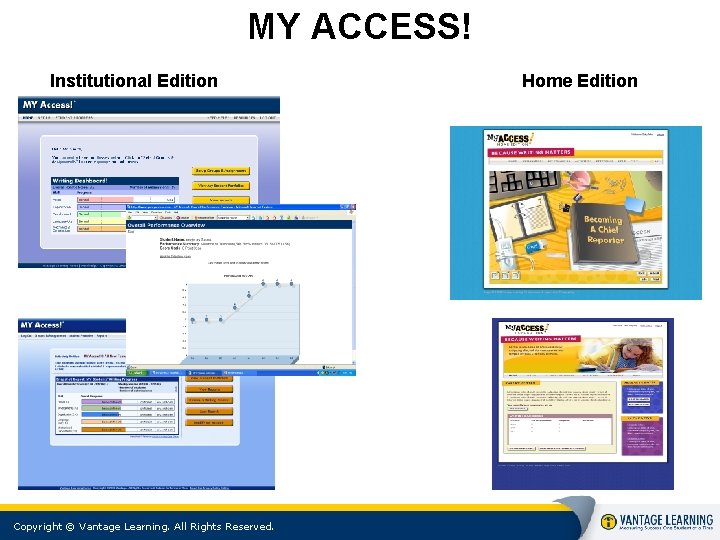
Task: Select the light green skill progress bar
Action: (101, 408)
